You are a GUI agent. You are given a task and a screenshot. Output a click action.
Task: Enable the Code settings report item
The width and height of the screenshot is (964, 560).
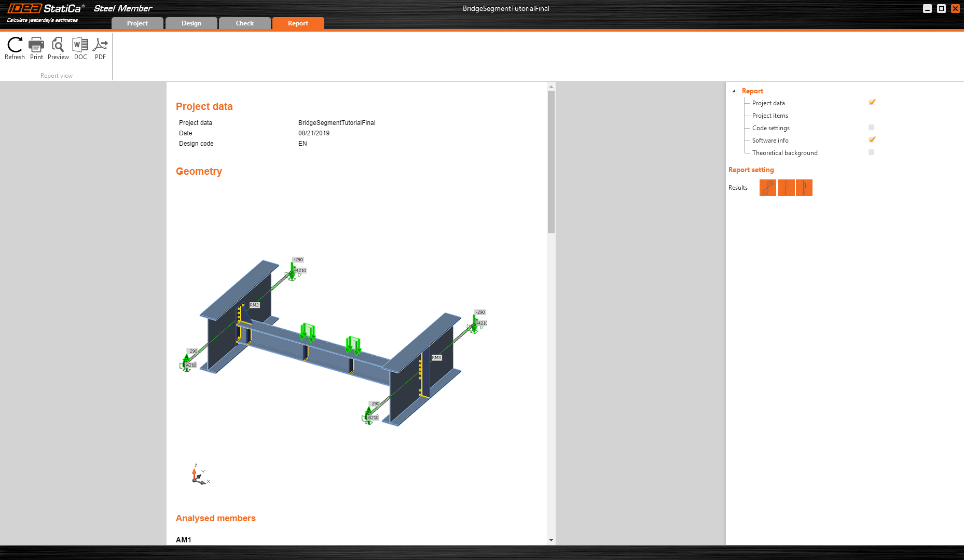871,127
